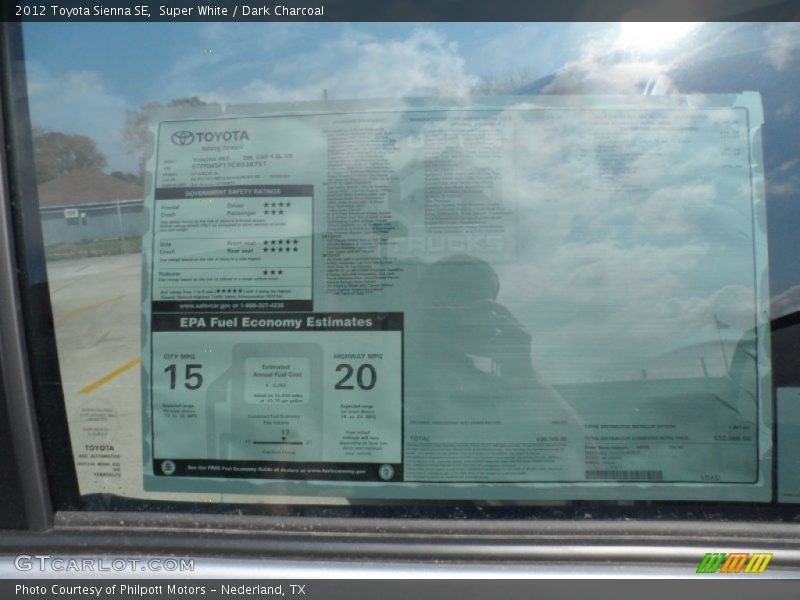Viewport: 800px width, 600px height.
Task: Click the "GOVERNMENT SAFETY RATINGS" header bar
Action: (234, 192)
